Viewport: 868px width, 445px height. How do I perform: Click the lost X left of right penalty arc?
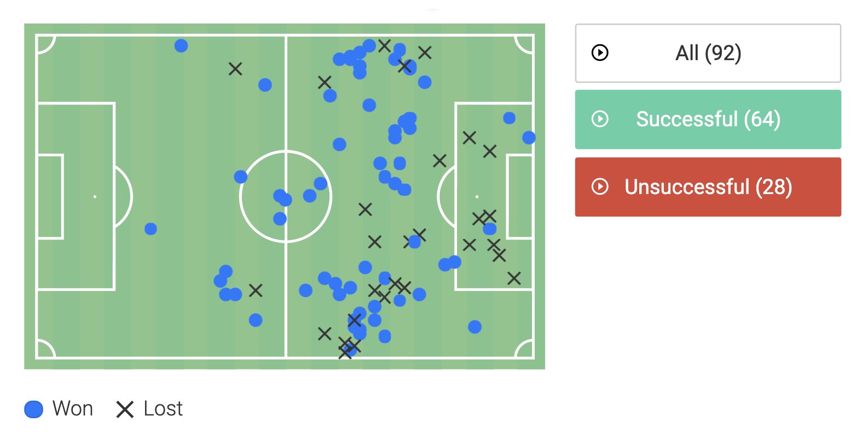(439, 161)
